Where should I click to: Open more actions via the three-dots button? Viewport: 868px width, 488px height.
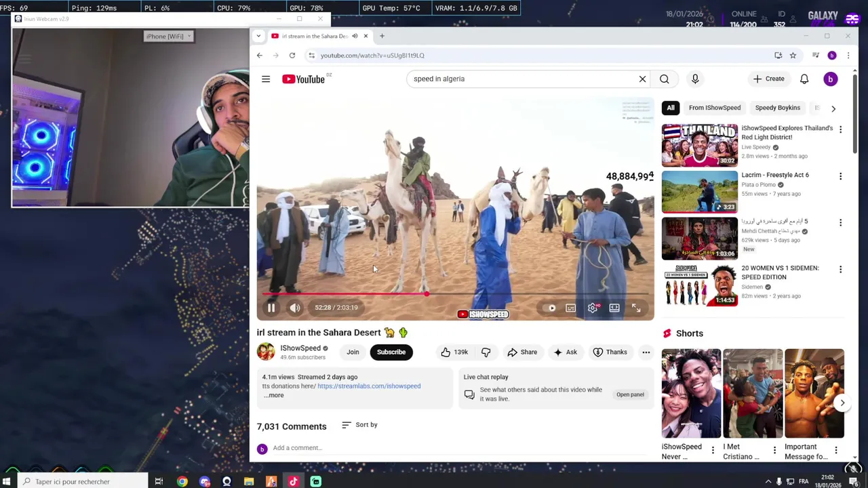(x=646, y=352)
